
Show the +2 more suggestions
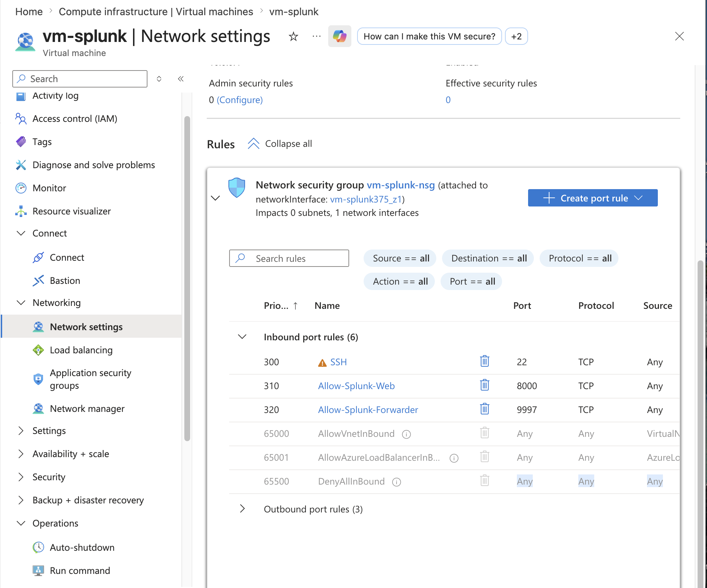pos(516,36)
